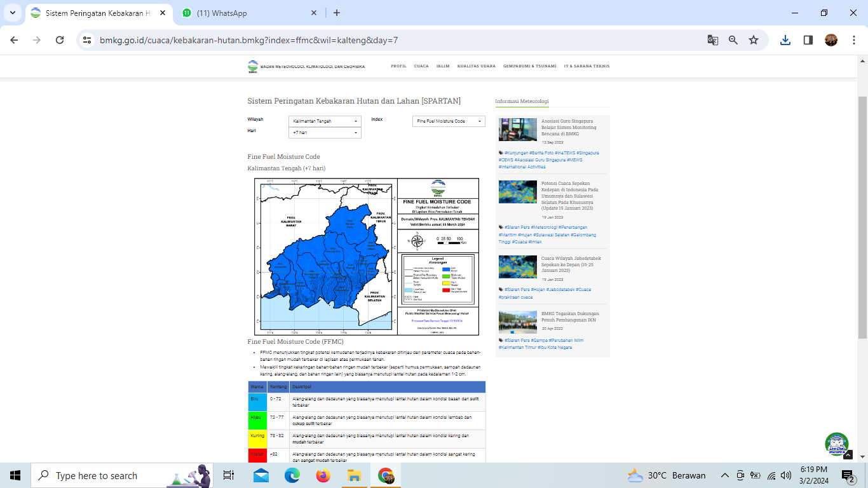Toggle Chrome side panel icon
868x488 pixels.
(x=808, y=40)
